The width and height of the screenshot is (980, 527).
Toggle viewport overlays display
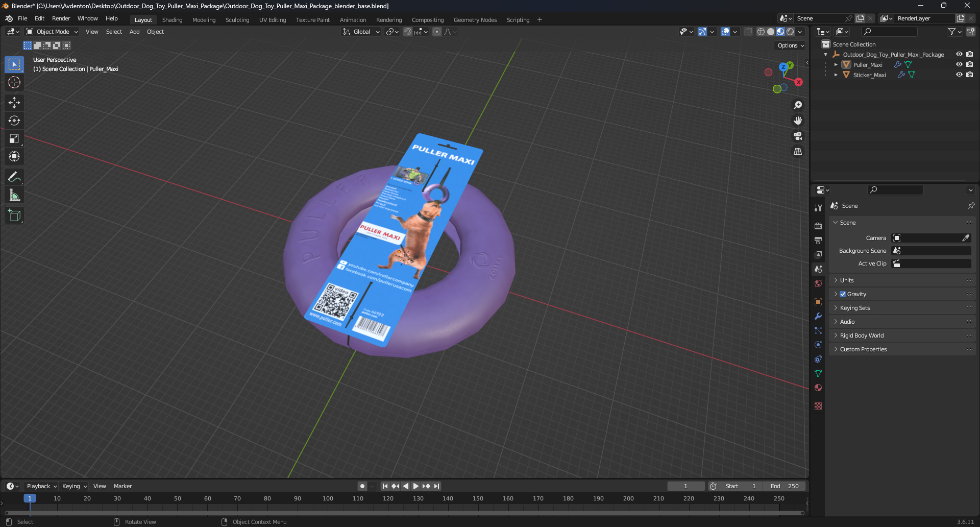pyautogui.click(x=725, y=32)
